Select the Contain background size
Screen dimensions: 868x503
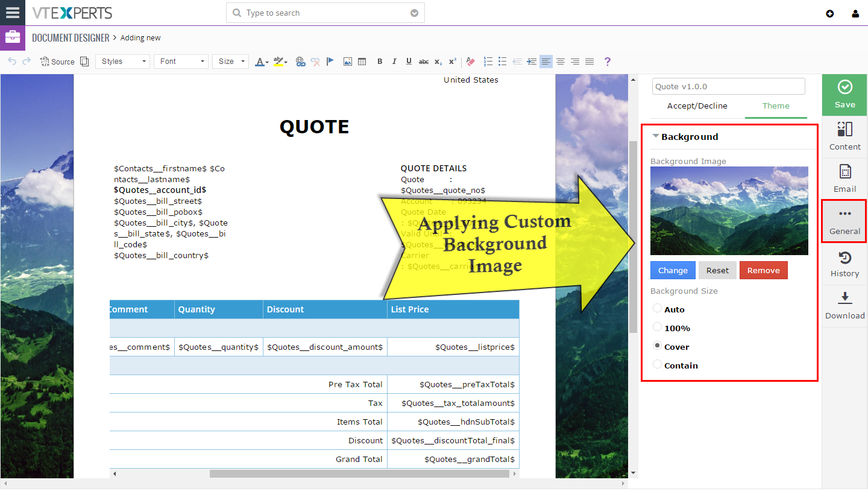[657, 364]
